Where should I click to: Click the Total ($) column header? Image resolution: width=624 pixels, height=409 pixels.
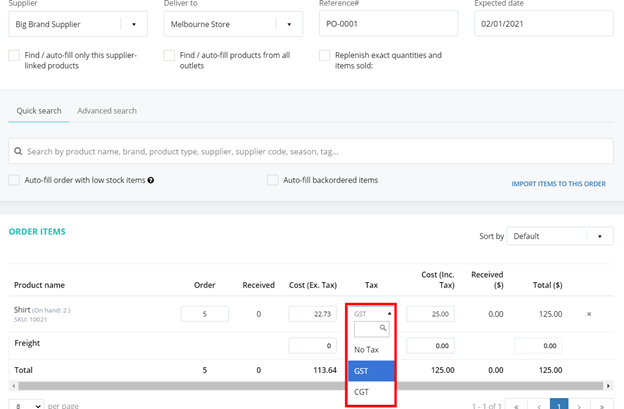coord(548,285)
